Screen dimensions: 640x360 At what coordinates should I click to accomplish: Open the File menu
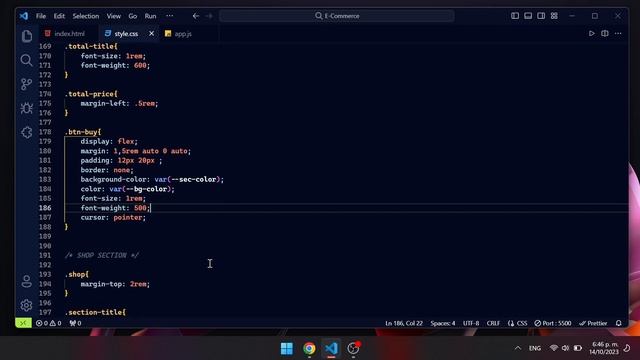[x=41, y=16]
